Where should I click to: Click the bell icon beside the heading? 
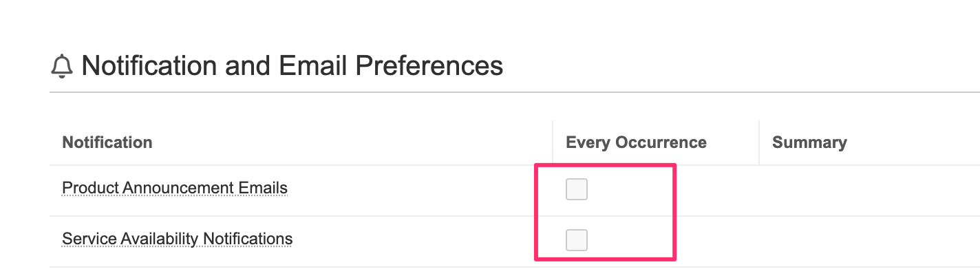[x=62, y=67]
